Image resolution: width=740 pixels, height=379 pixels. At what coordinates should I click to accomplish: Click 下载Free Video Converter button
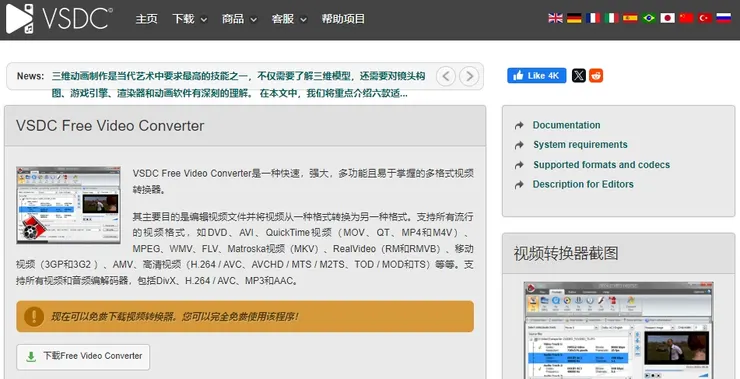coord(83,357)
